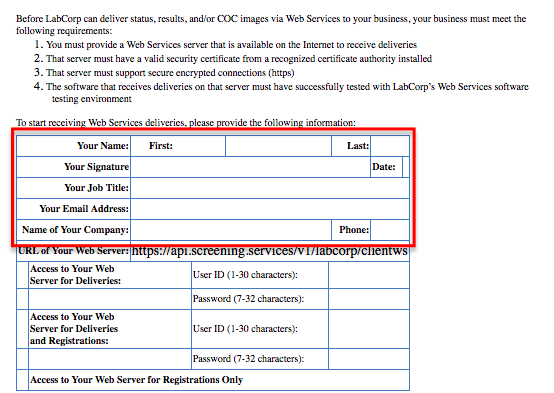Click Password field for Deliveries and Registrations
Viewport: 554px width, 393px height.
coord(369,359)
